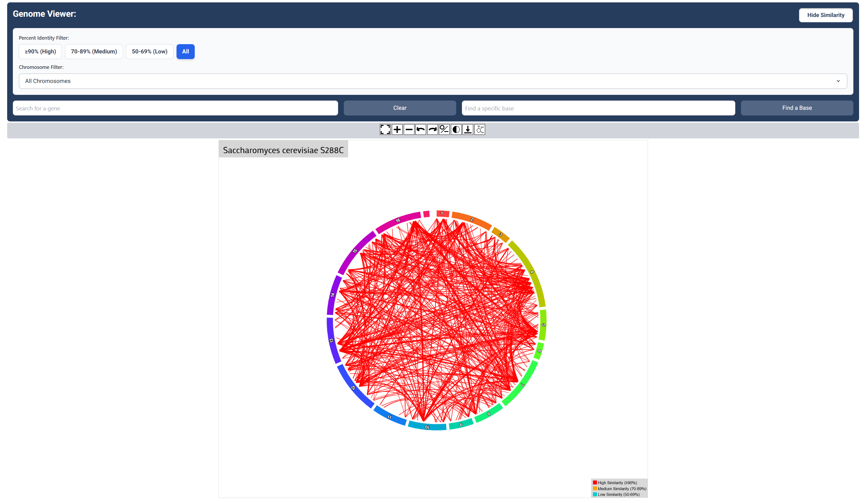Click the node labels toggle icon
This screenshot has height=503, width=868.
[x=479, y=129]
